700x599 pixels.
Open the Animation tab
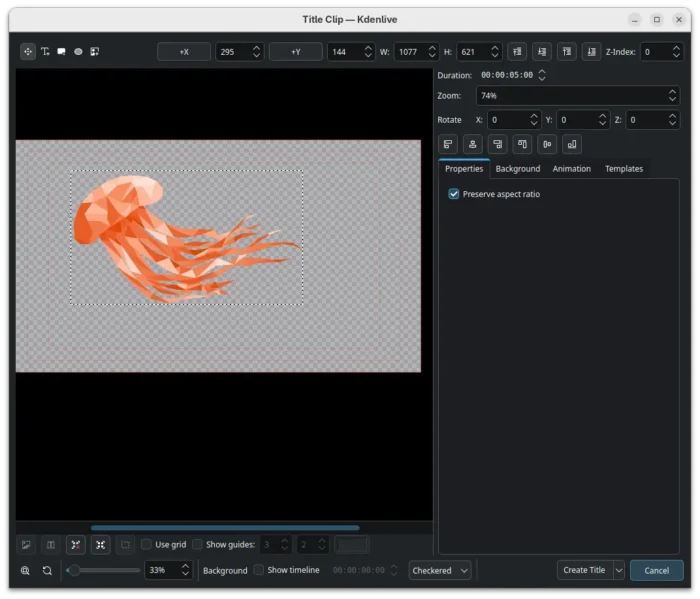click(x=571, y=169)
